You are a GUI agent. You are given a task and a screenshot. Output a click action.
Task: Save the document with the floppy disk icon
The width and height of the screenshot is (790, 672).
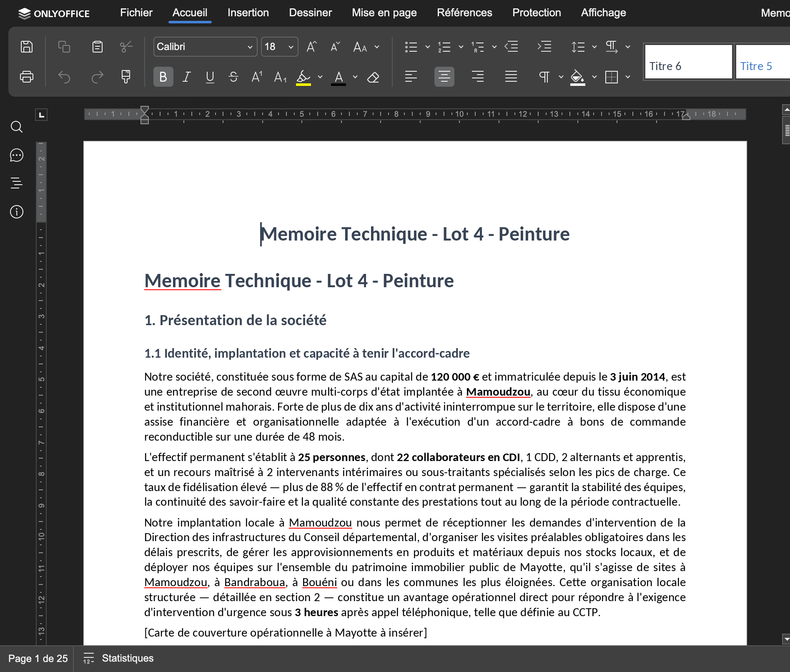[x=27, y=47]
